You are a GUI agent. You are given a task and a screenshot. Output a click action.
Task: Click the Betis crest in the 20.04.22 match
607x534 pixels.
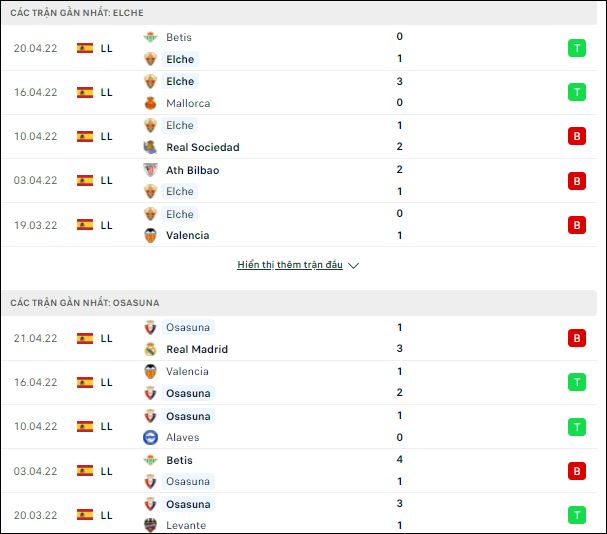[x=150, y=37]
